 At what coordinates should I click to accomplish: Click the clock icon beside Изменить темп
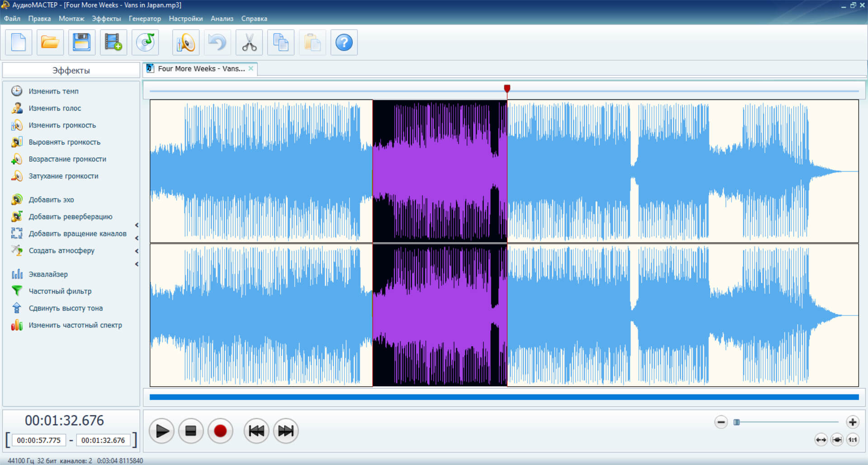click(17, 91)
